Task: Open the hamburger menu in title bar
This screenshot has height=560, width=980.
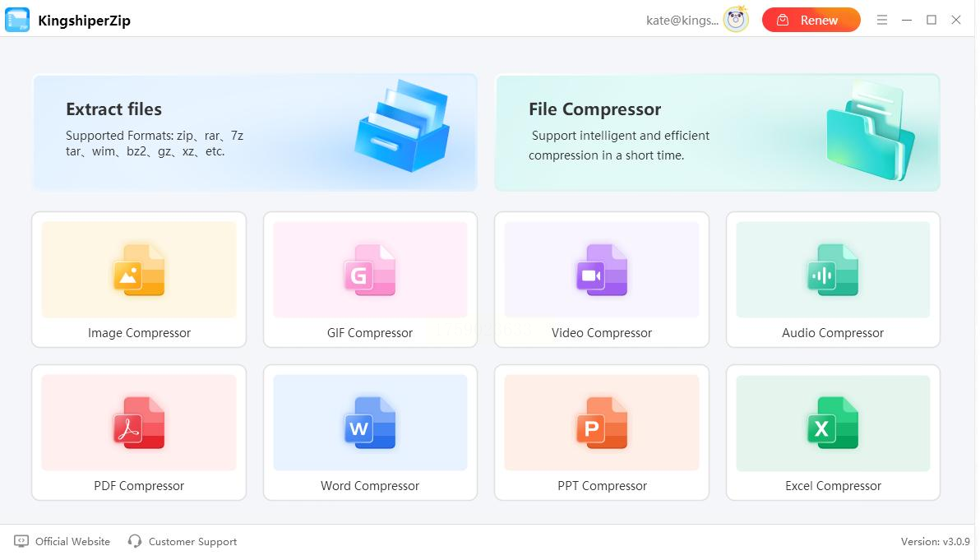Action: click(882, 20)
